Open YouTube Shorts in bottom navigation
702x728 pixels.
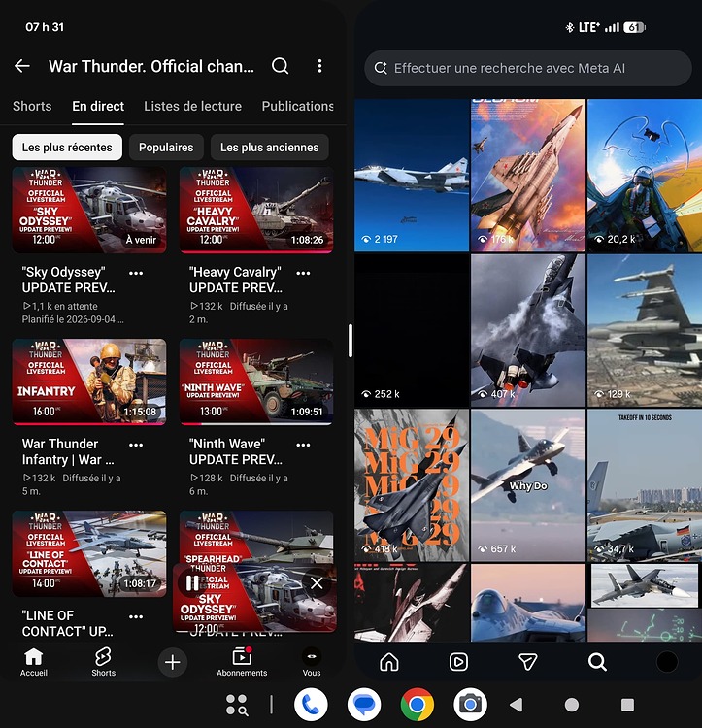pos(103,662)
